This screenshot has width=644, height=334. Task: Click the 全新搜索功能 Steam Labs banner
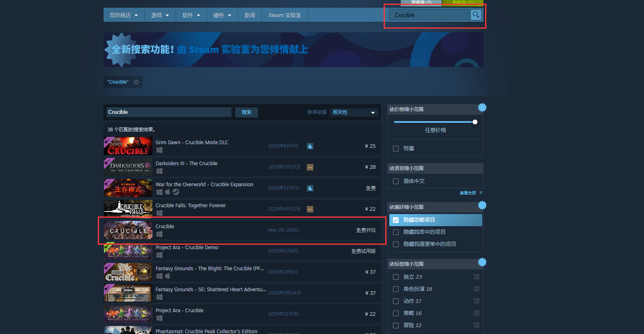coord(293,50)
